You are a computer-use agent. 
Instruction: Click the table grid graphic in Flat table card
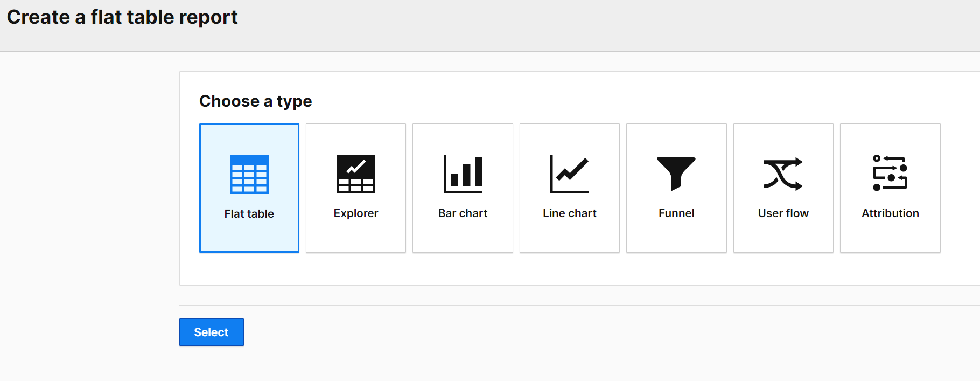tap(249, 174)
